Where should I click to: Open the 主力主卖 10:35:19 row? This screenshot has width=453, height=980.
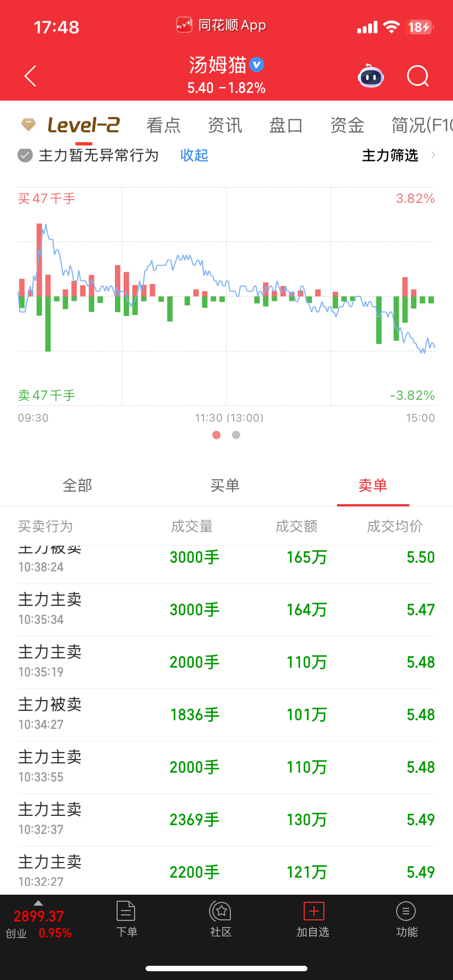pyautogui.click(x=226, y=662)
